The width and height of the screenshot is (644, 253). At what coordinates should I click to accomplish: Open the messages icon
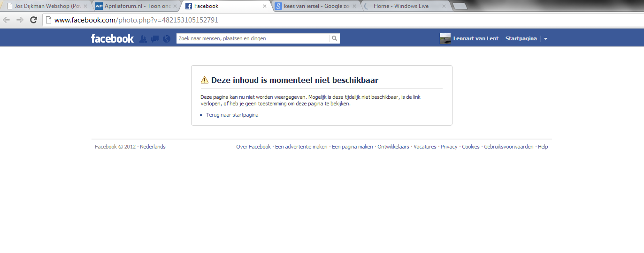pos(155,39)
